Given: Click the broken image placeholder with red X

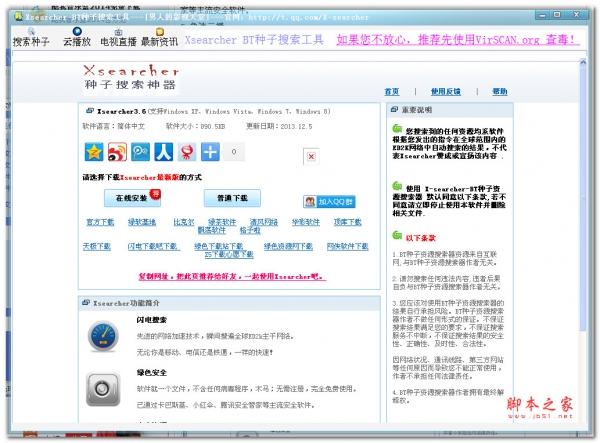Looking at the screenshot, I should coord(311,156).
